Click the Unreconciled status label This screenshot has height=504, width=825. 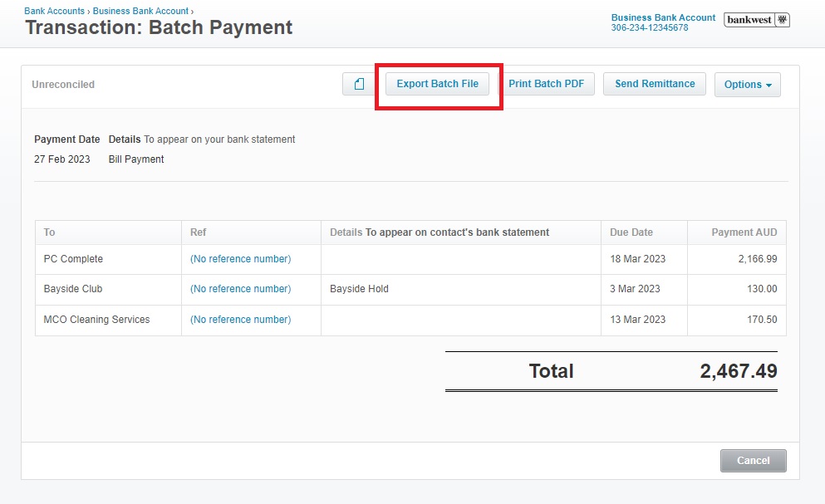click(63, 84)
